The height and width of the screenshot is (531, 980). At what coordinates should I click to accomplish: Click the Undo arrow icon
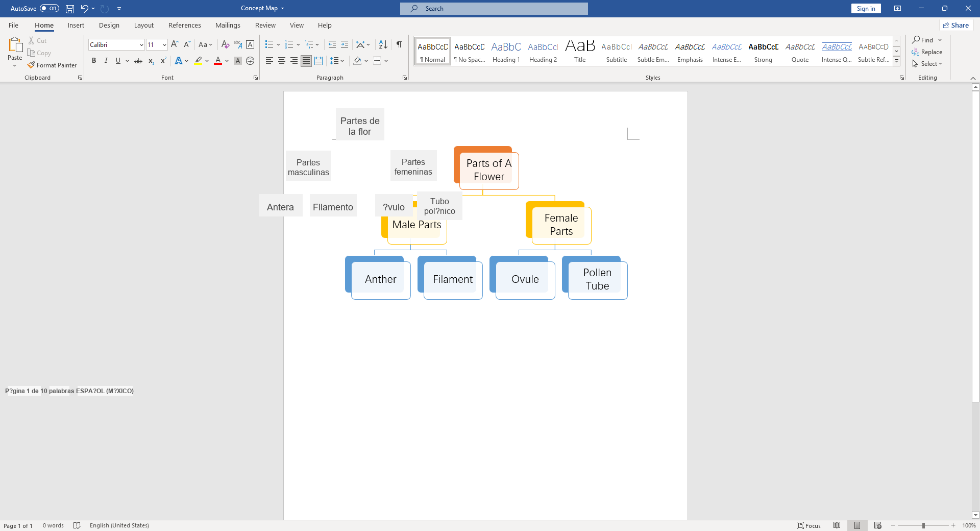coord(84,9)
